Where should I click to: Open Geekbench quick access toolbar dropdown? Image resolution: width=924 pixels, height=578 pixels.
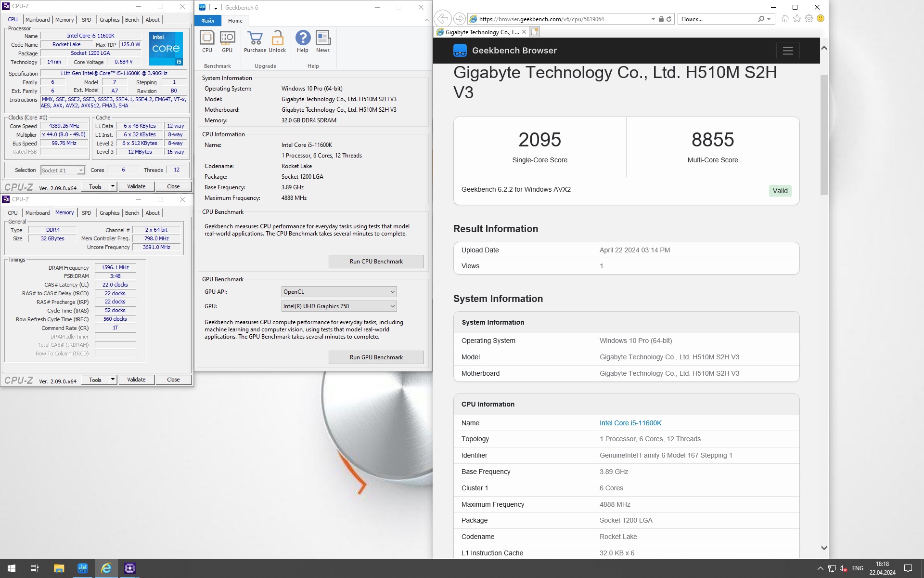point(216,8)
